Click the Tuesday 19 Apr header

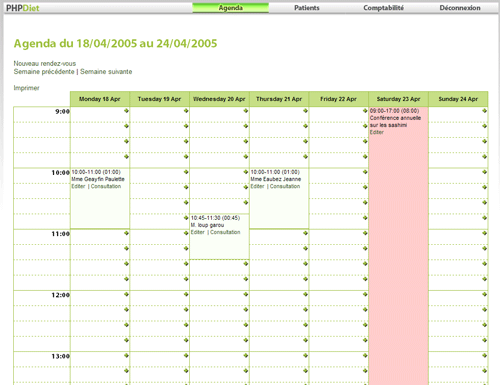click(159, 99)
